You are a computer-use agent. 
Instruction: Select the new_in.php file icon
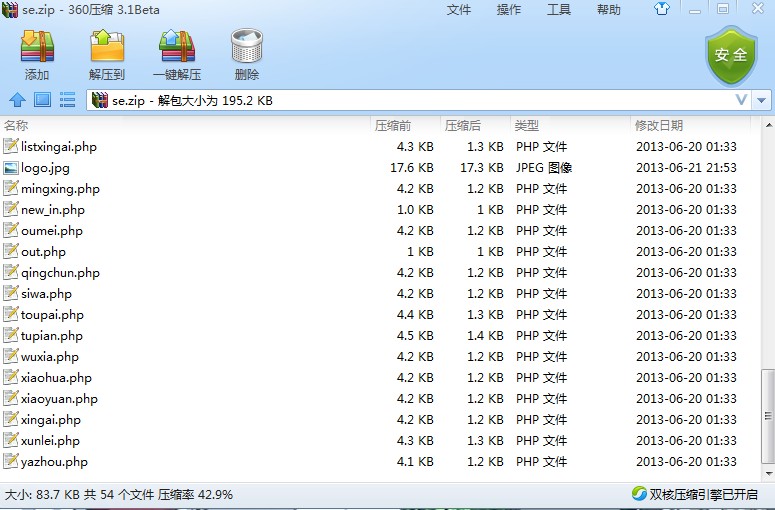point(11,210)
